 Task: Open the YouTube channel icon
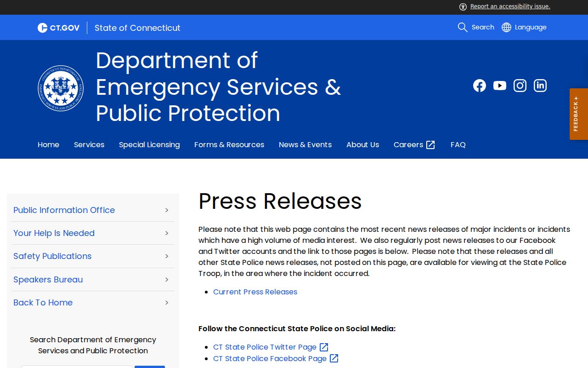(x=500, y=86)
